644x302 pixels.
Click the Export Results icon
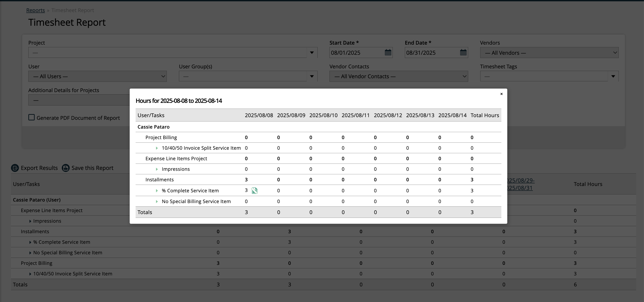click(x=15, y=168)
